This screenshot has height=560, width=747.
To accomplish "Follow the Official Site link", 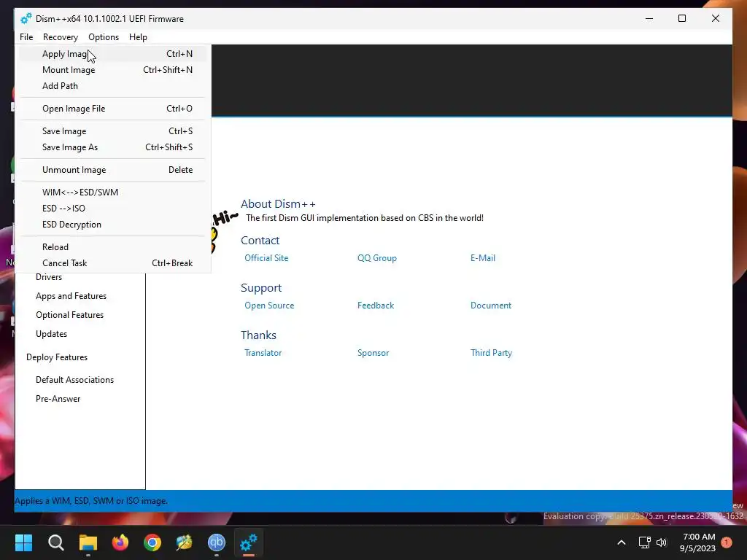I will 266,258.
